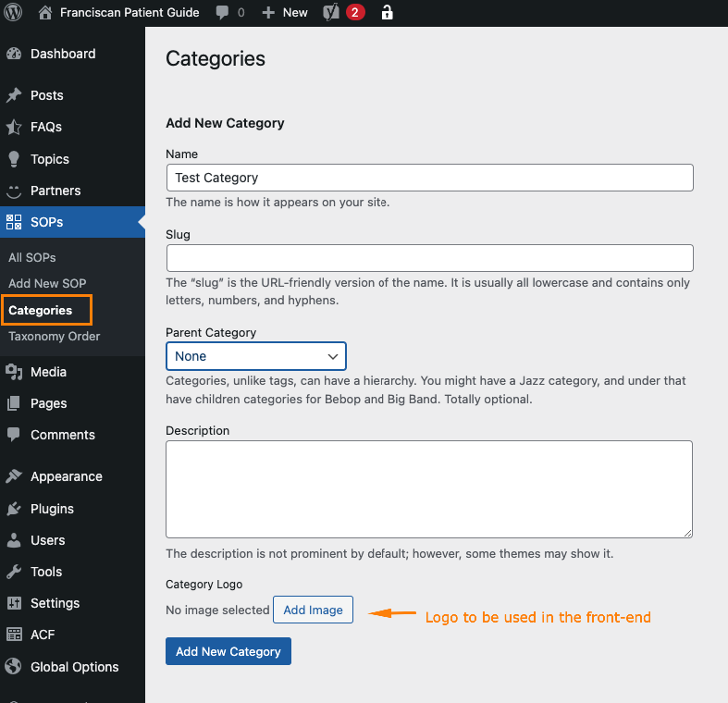Click the Users person icon

(x=14, y=540)
